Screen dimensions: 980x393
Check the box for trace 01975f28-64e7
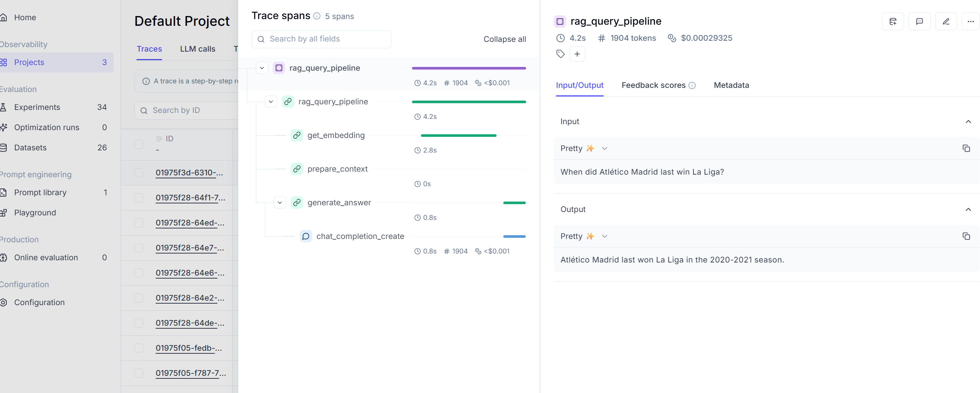coord(139,248)
